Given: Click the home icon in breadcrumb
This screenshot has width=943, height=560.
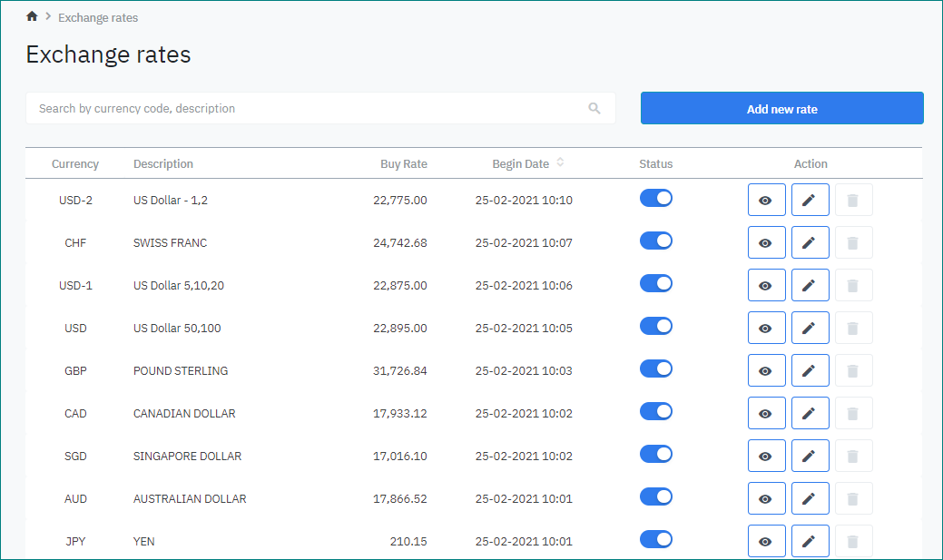Looking at the screenshot, I should pyautogui.click(x=32, y=16).
